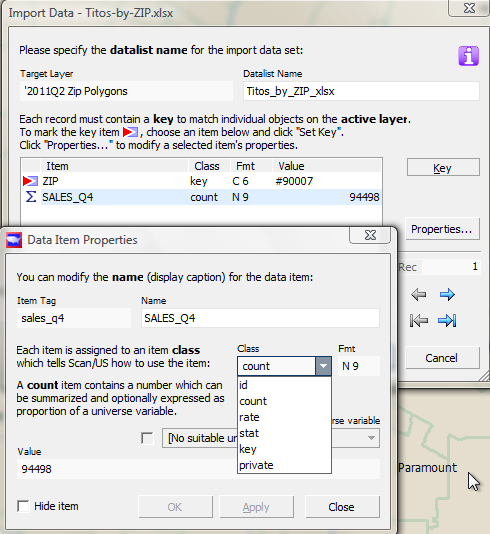490x534 pixels.
Task: Click the #90007 value cell
Action: coord(294,181)
